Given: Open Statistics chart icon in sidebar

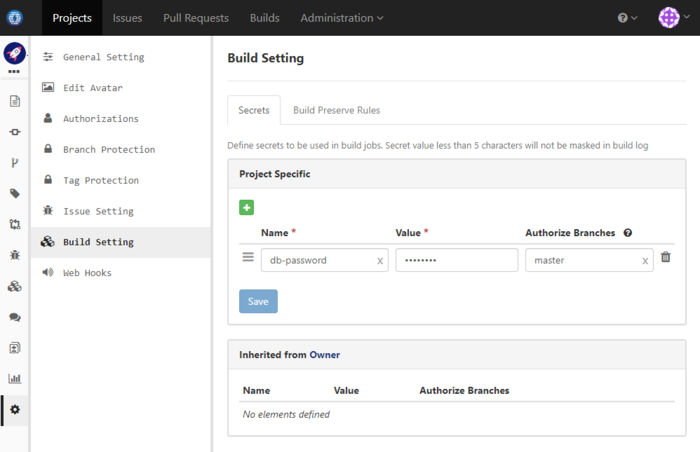Looking at the screenshot, I should click(x=15, y=379).
